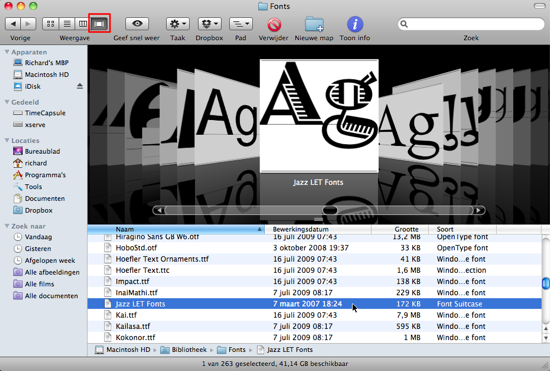Select the Impact.ttf file
Image resolution: width=550 pixels, height=371 pixels.
pos(315,282)
